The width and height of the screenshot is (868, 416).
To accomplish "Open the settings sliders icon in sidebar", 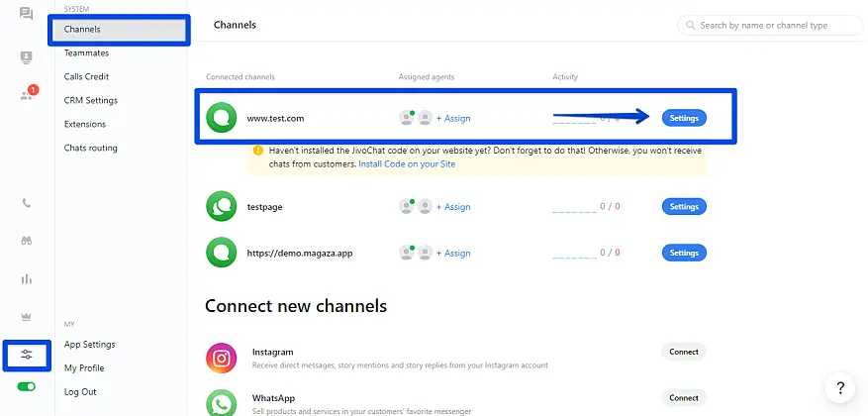I will click(x=27, y=355).
